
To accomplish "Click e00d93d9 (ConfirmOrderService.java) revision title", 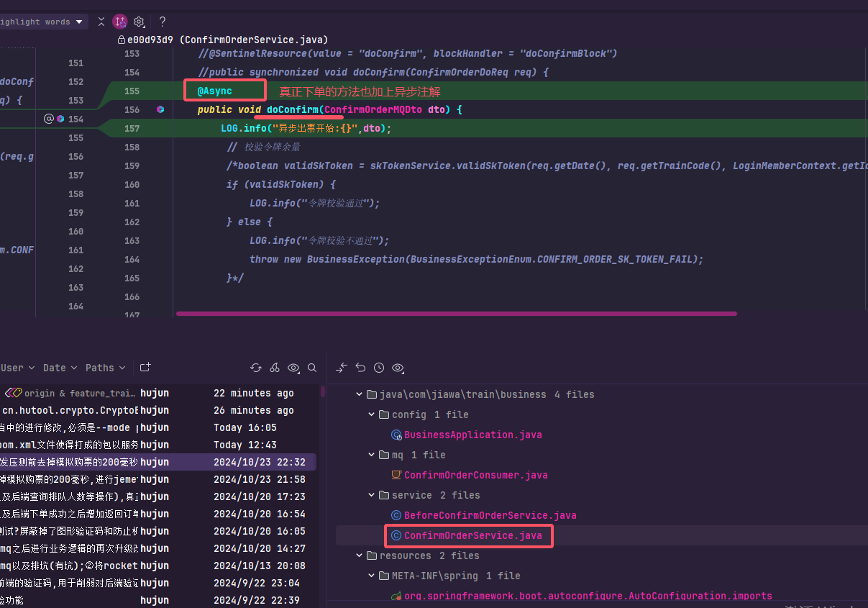I will (x=228, y=40).
